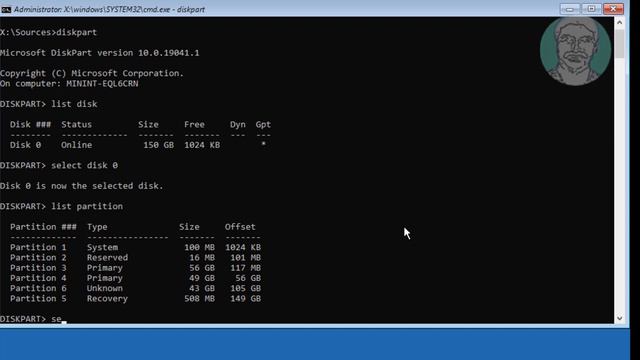Viewport: 640px width, 360px height.
Task: Click the vertical scrollbar thumb
Action: click(x=620, y=43)
